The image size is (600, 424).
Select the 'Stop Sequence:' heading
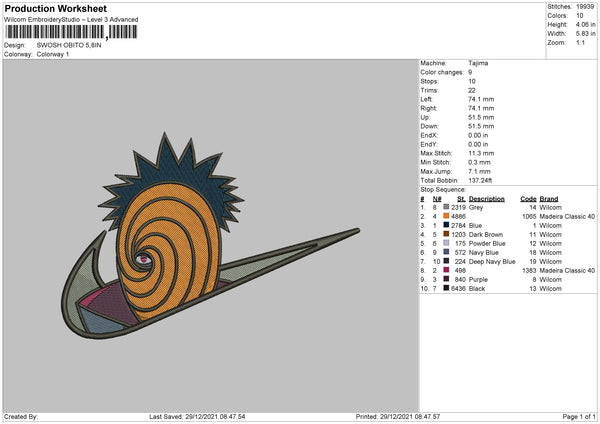click(x=443, y=190)
